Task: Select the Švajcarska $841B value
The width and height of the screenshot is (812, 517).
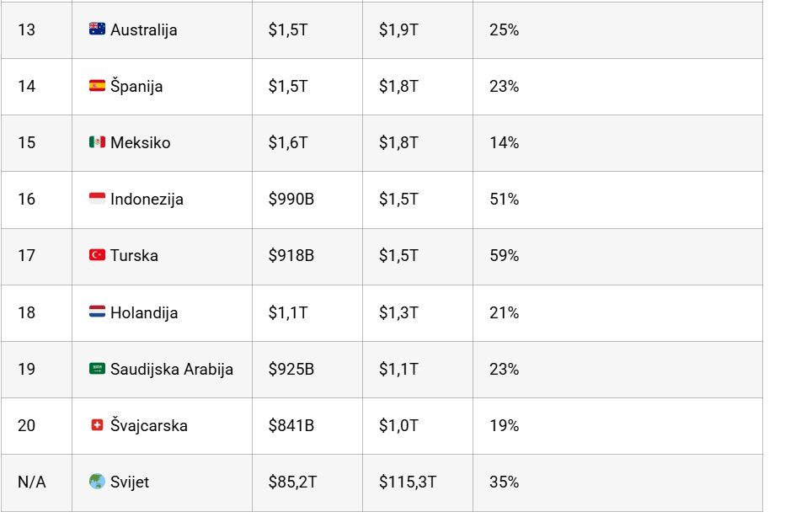Action: (x=291, y=425)
